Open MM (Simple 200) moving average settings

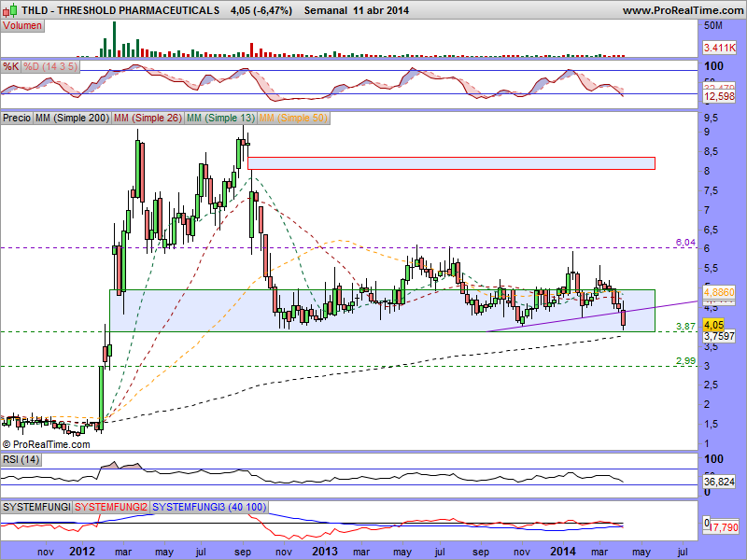pos(72,119)
